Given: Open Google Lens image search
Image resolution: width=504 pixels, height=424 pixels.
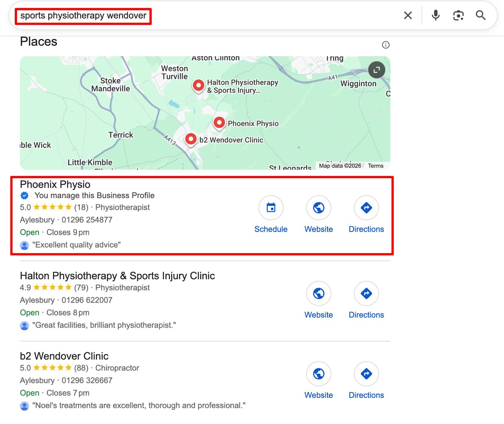Looking at the screenshot, I should click(458, 15).
